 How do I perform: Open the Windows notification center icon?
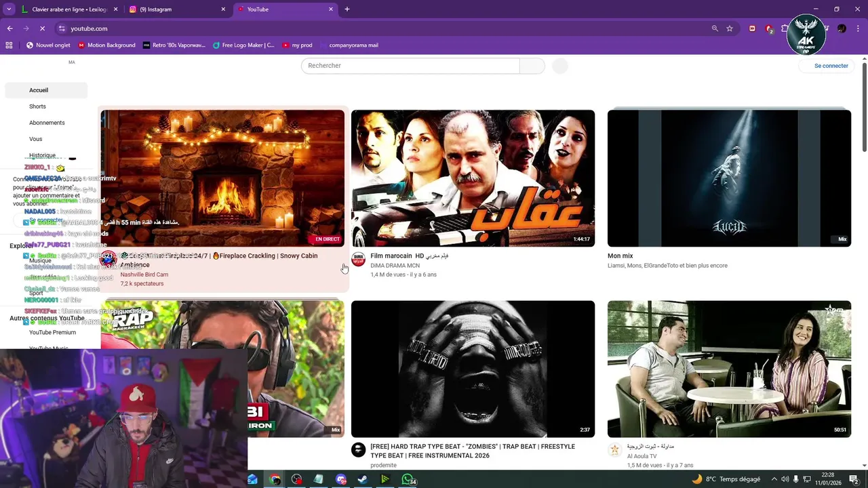tap(854, 479)
